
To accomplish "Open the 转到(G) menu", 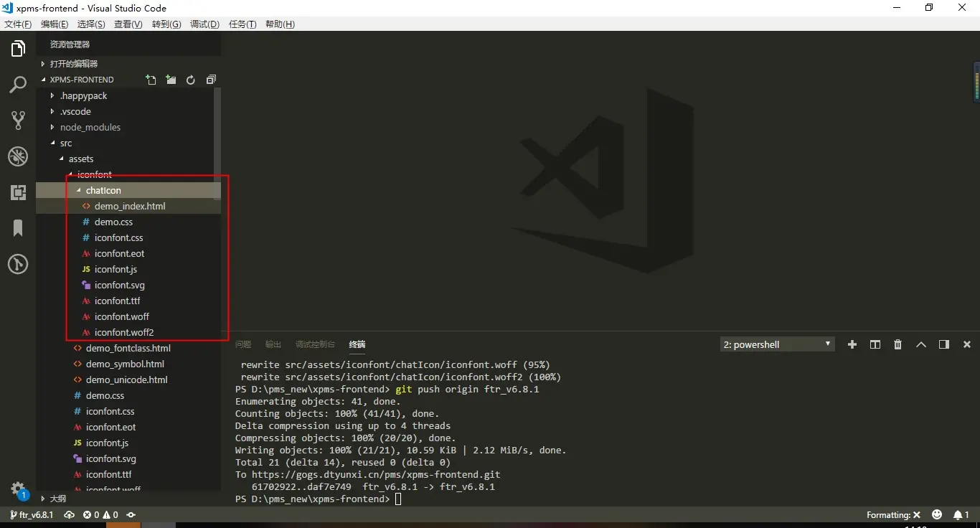I will tap(166, 24).
